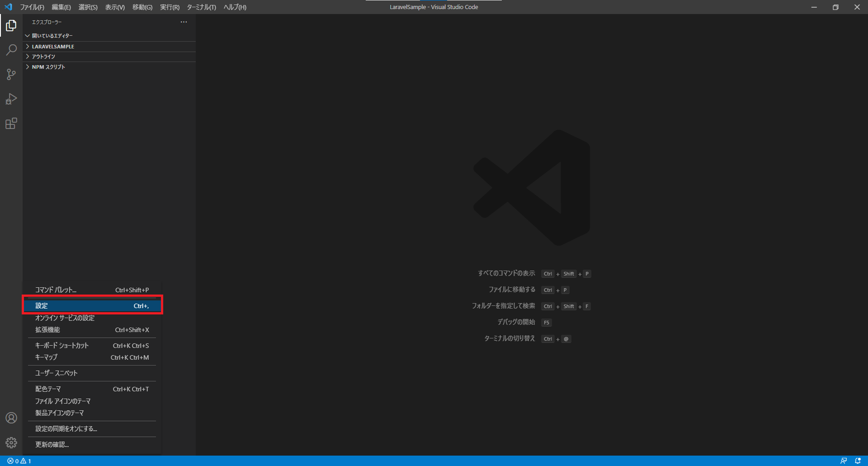The width and height of the screenshot is (868, 466).
Task: Open Explorer's more actions ellipsis
Action: (x=184, y=22)
